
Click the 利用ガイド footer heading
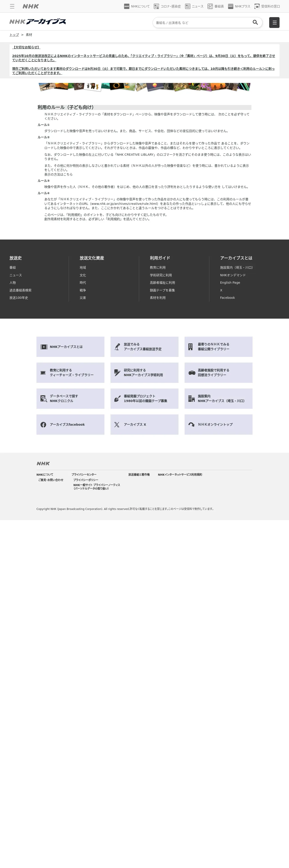tap(160, 258)
